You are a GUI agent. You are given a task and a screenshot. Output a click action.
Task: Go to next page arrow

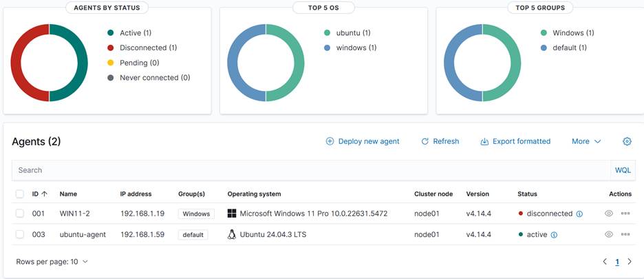[630, 262]
